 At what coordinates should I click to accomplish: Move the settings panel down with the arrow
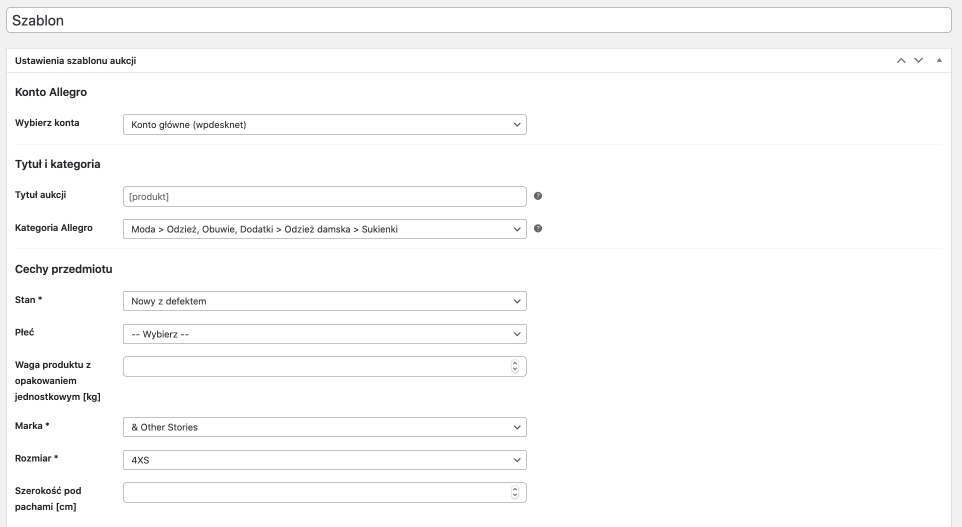coord(918,60)
